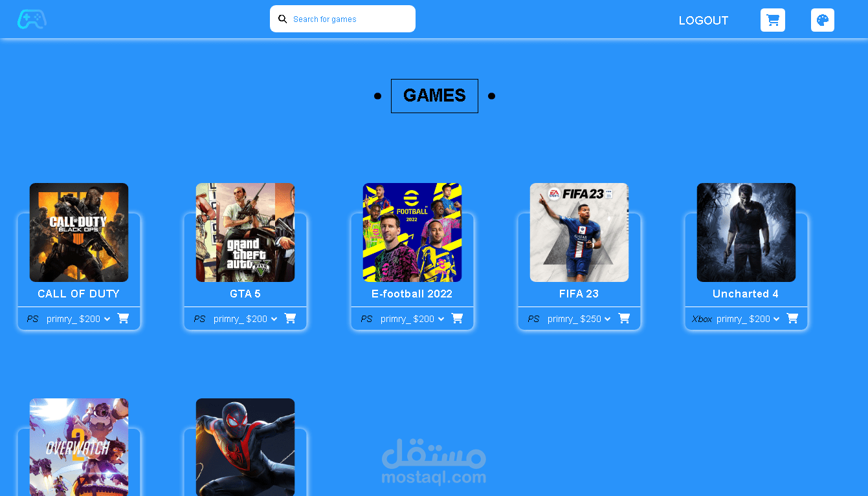Screen dimensions: 868x496
Task: Click the GAMES heading box
Action: pyautogui.click(x=434, y=96)
